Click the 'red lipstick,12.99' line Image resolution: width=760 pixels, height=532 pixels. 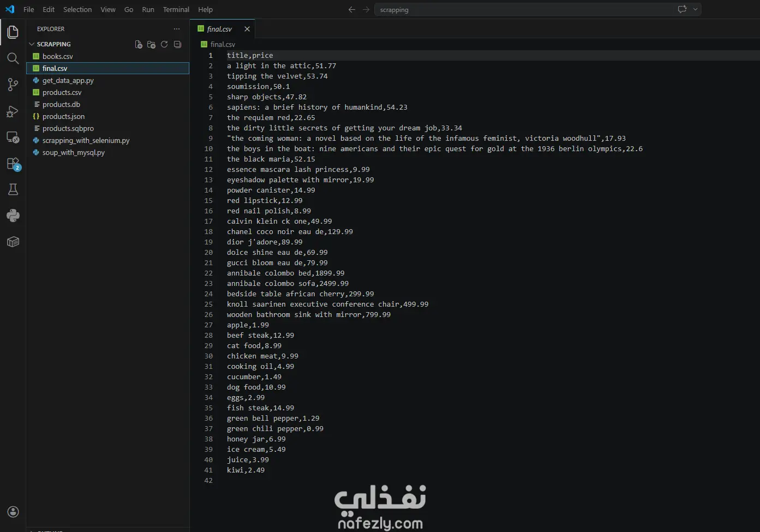click(265, 200)
